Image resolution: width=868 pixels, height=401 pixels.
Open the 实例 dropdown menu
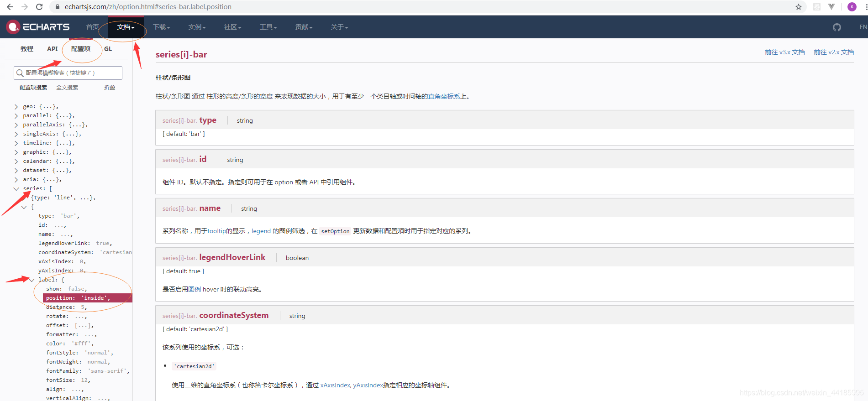click(197, 27)
